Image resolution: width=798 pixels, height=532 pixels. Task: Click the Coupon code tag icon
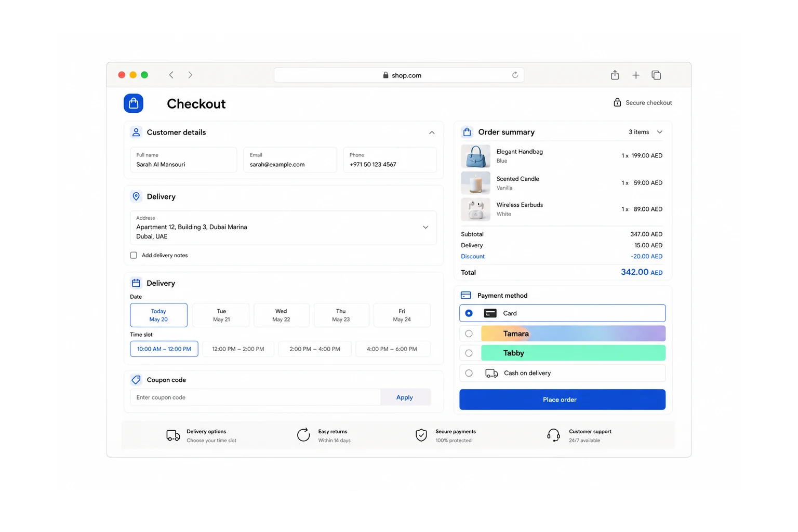[x=136, y=380]
